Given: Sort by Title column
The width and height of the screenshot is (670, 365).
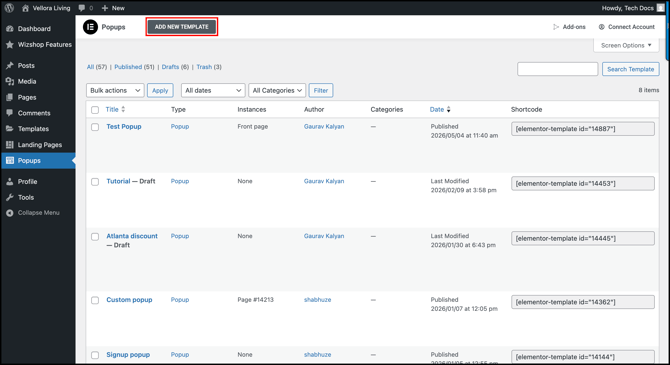Looking at the screenshot, I should pos(112,109).
